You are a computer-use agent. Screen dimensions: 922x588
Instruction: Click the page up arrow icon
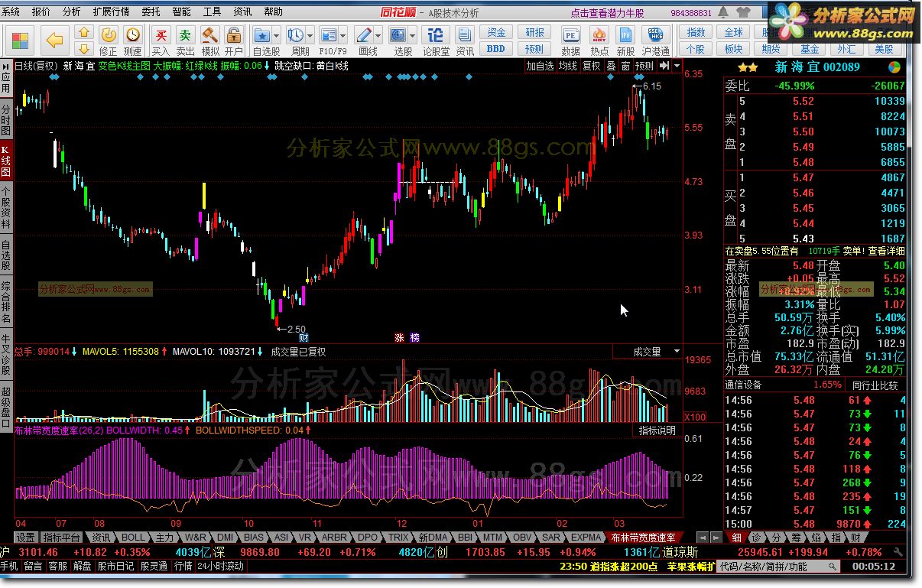tap(85, 31)
